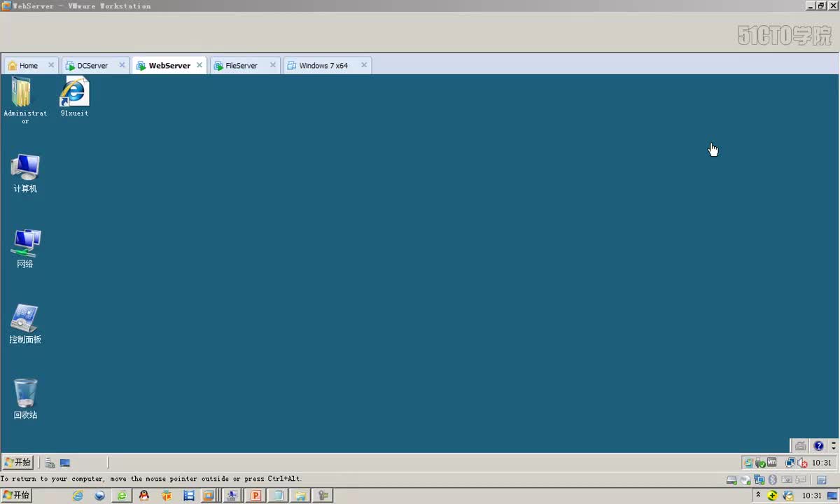
Task: Click the mail globe icon in host tray
Action: click(788, 496)
